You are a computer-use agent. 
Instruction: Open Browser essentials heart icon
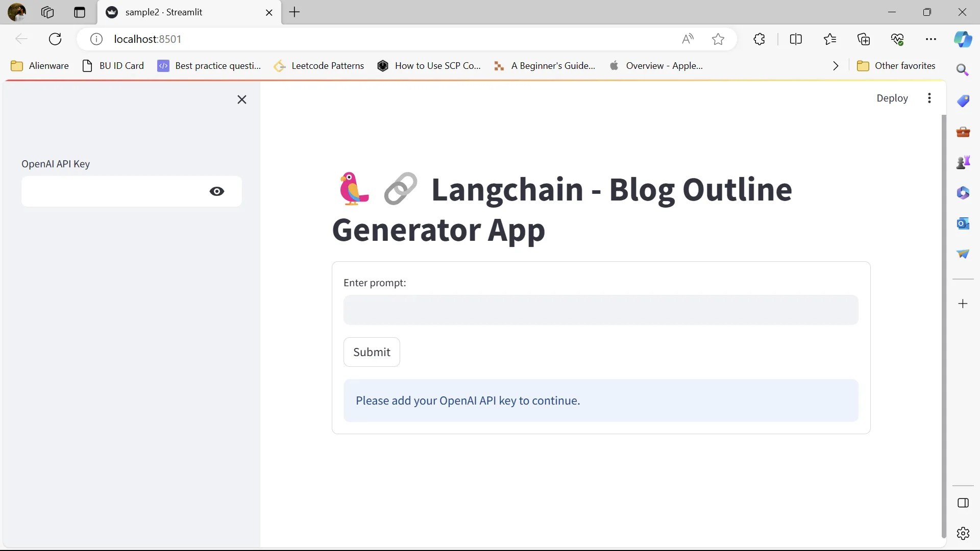(897, 39)
